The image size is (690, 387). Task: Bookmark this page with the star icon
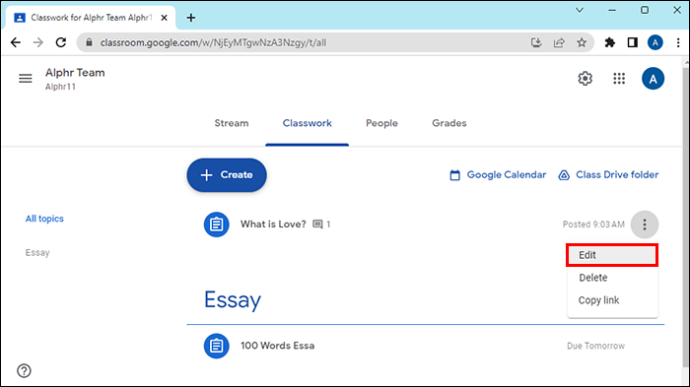[582, 43]
